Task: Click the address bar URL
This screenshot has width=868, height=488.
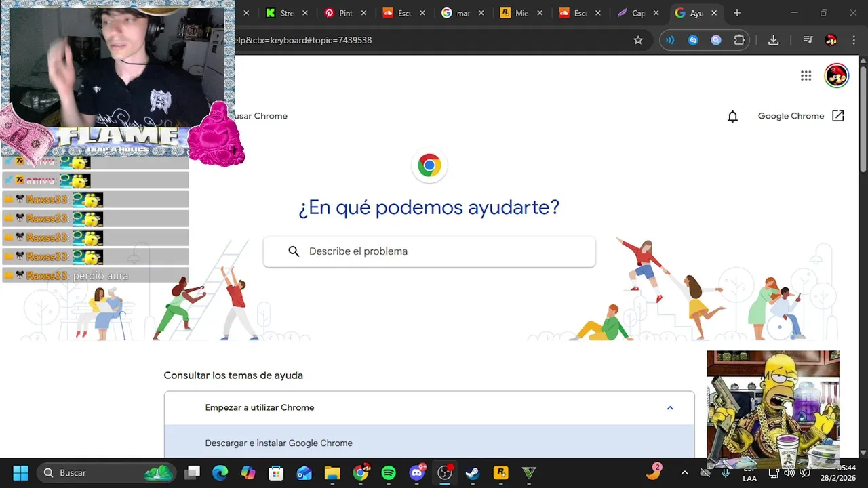Action: pos(303,40)
